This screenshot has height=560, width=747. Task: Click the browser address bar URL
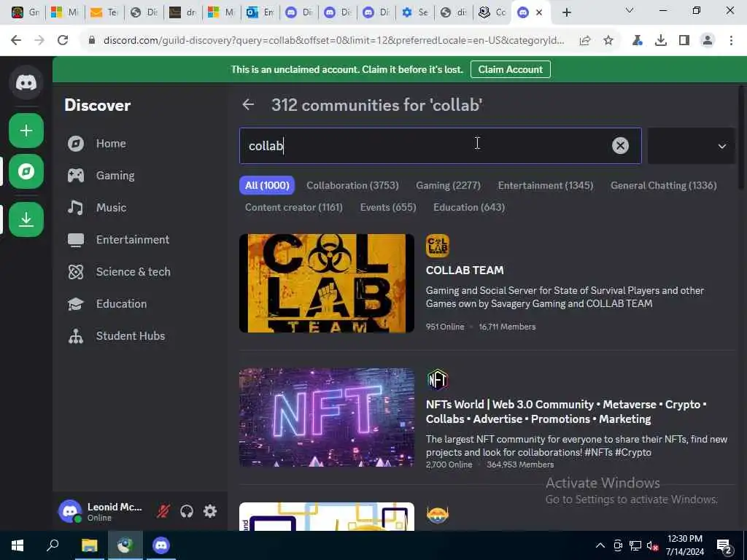(333, 41)
